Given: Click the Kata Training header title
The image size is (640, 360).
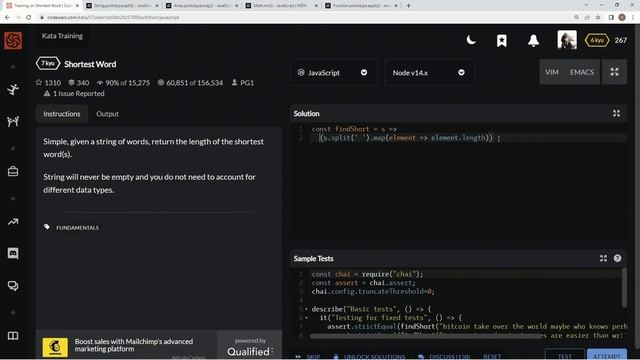Looking at the screenshot, I should [62, 36].
